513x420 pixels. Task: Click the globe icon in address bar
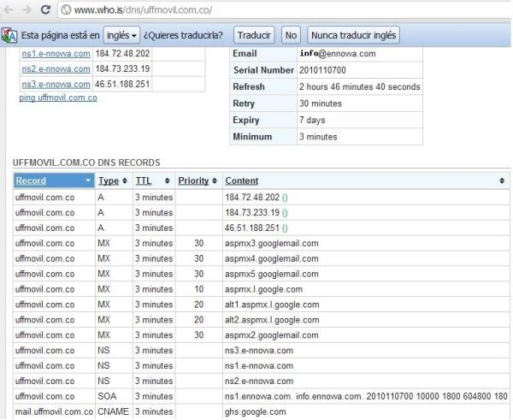(66, 9)
